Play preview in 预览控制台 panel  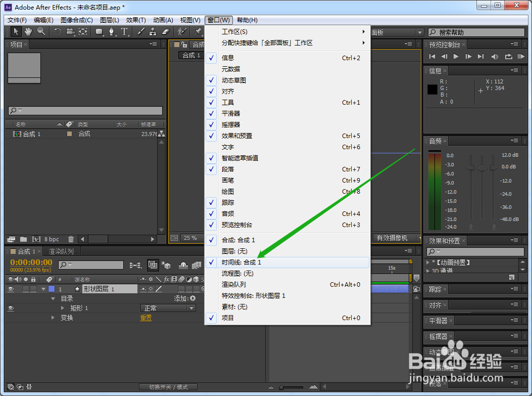tap(456, 56)
